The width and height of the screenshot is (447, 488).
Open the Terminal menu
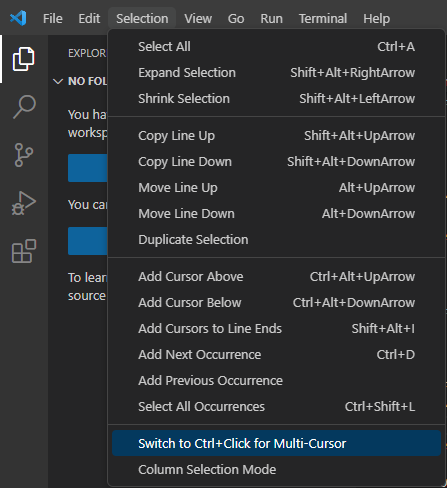pos(323,19)
